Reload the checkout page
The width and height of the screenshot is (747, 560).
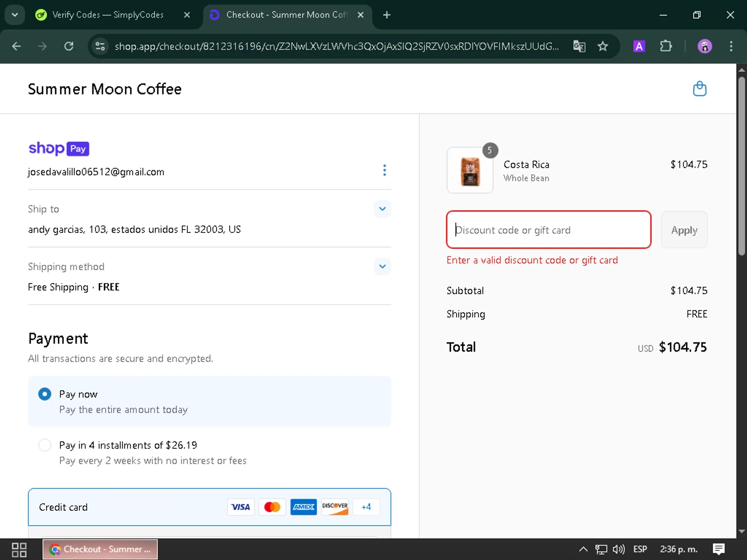coord(69,46)
